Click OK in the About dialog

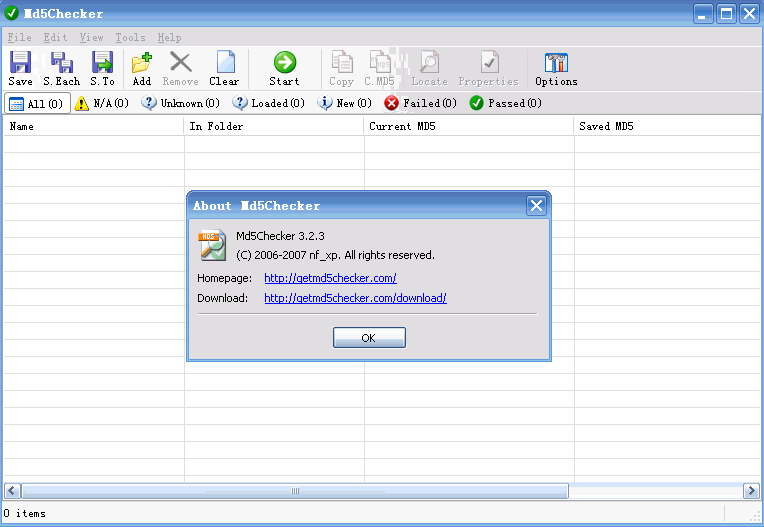pyautogui.click(x=369, y=338)
